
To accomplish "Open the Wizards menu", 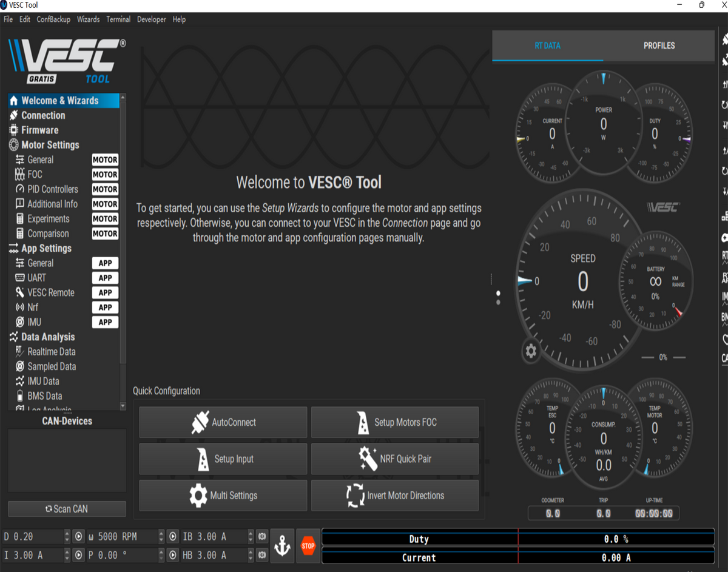I will pos(88,19).
